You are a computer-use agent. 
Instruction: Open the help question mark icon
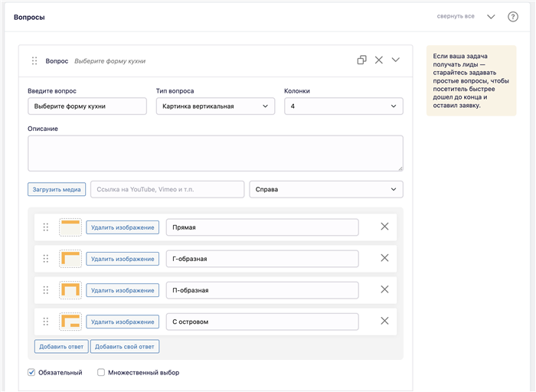point(512,17)
